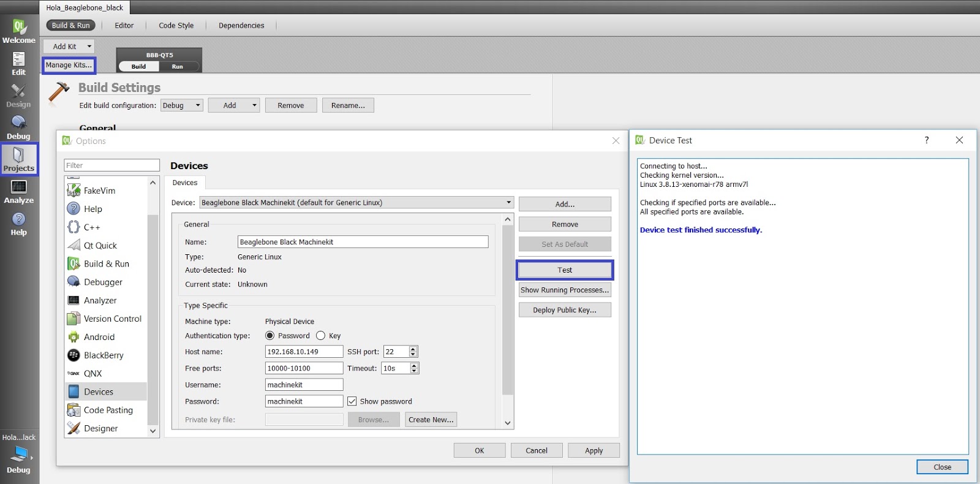Click the Test device button

click(x=565, y=270)
